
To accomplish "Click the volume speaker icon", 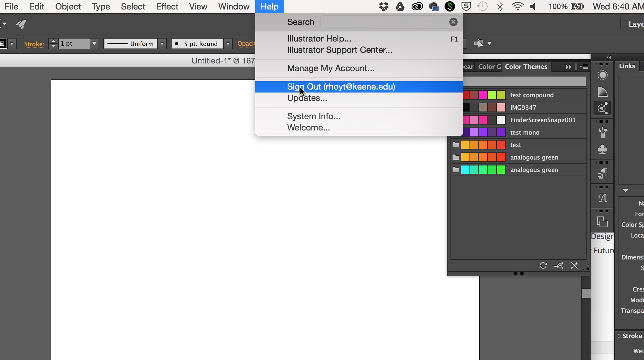I will [x=533, y=7].
